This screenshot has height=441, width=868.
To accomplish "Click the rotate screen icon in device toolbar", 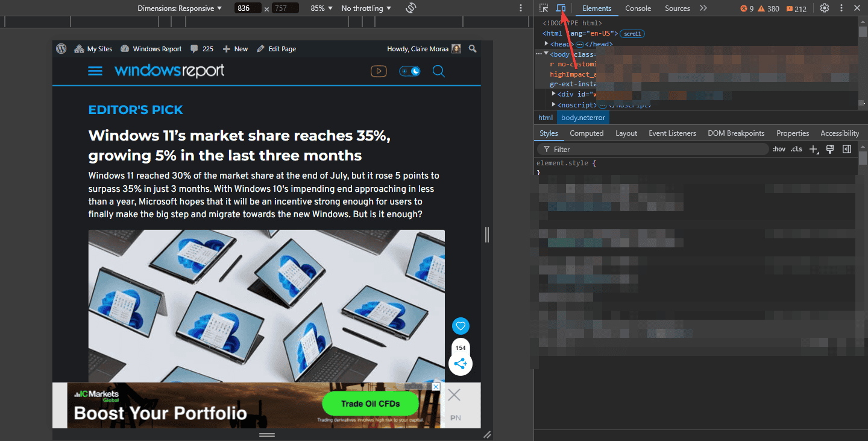I will 411,8.
